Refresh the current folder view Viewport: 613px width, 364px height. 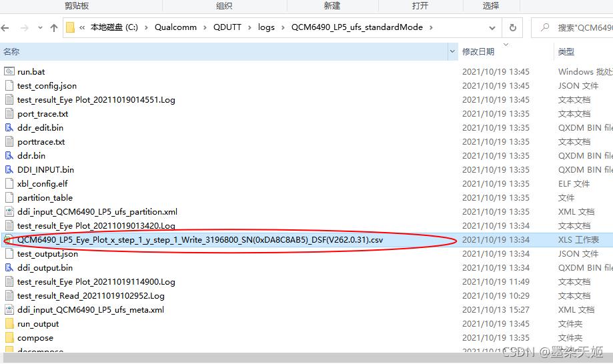pos(512,28)
